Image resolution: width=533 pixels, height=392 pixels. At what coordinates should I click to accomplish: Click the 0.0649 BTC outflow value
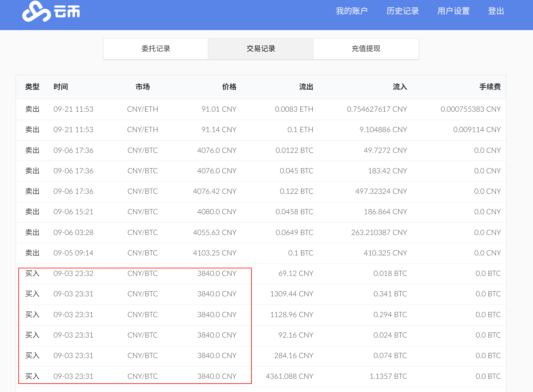294,233
